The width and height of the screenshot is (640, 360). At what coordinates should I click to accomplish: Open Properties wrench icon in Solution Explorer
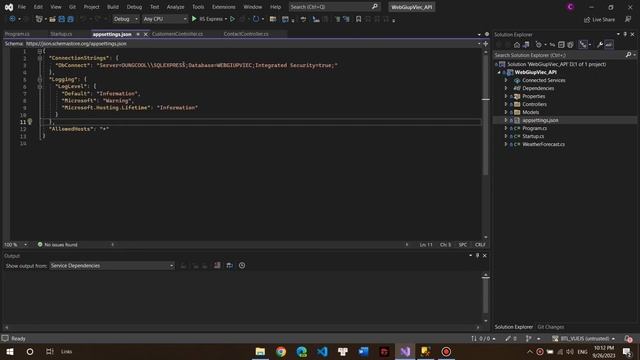(600, 44)
